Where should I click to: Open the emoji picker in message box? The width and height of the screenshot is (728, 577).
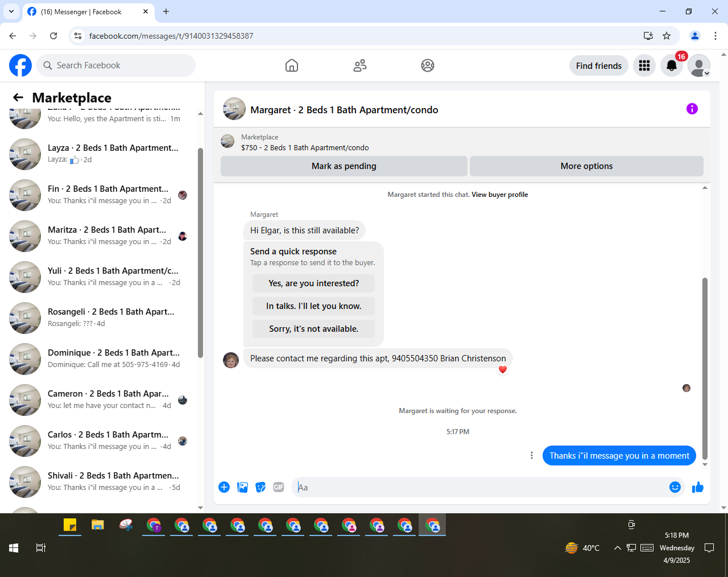(675, 487)
